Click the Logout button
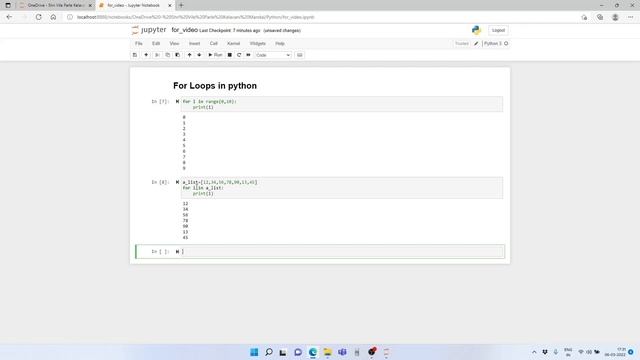This screenshot has height=360, width=640. 498,30
